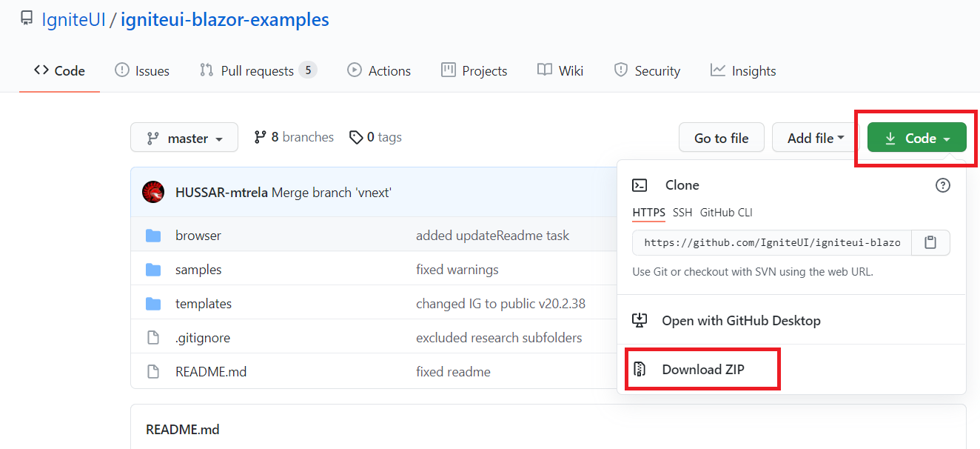Click the folder icon beside samples
The height and width of the screenshot is (449, 980).
coord(155,269)
